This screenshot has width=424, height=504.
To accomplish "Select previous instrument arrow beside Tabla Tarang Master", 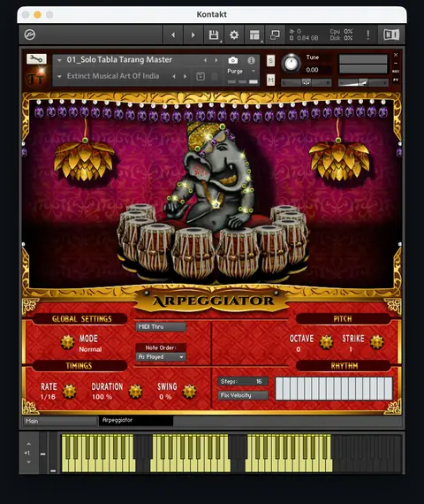I will coord(205,60).
